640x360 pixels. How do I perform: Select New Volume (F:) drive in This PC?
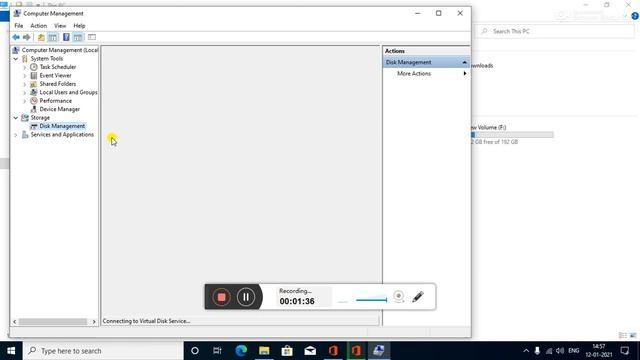512,134
